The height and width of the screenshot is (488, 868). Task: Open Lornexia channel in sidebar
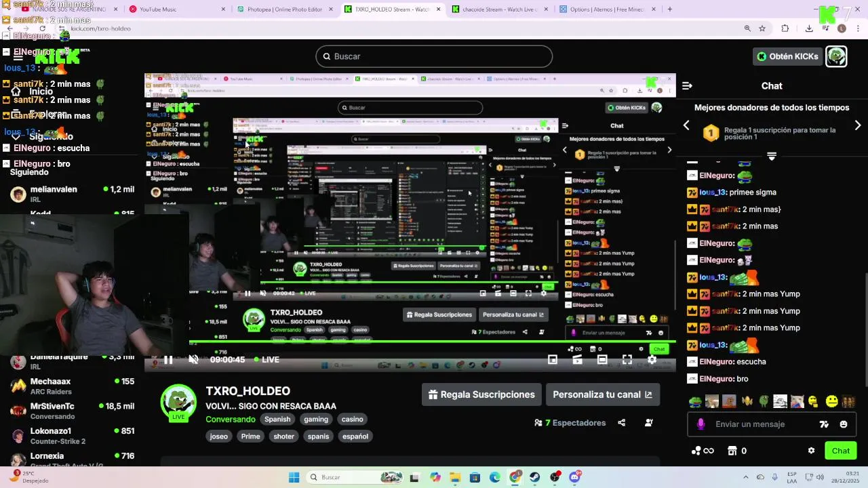tap(73, 460)
